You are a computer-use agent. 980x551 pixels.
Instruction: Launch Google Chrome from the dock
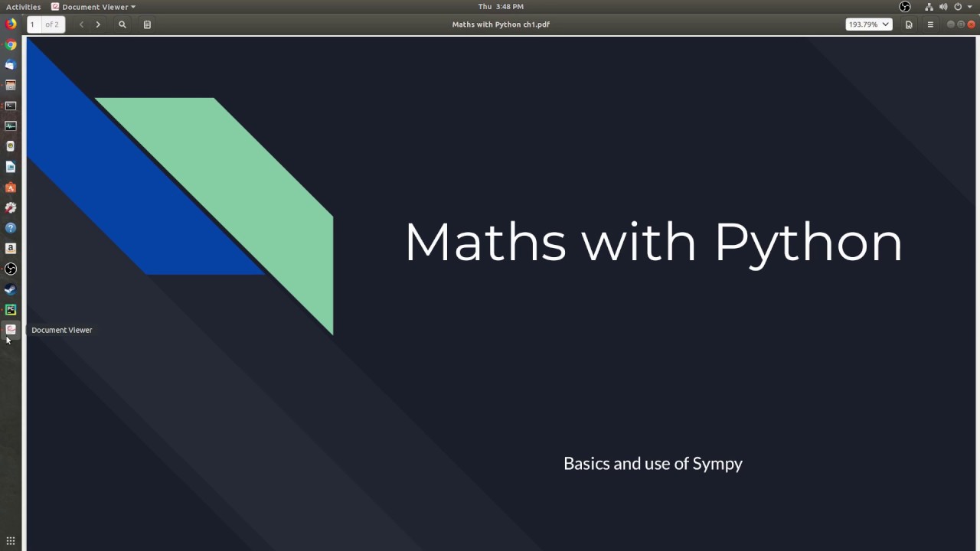click(x=11, y=44)
